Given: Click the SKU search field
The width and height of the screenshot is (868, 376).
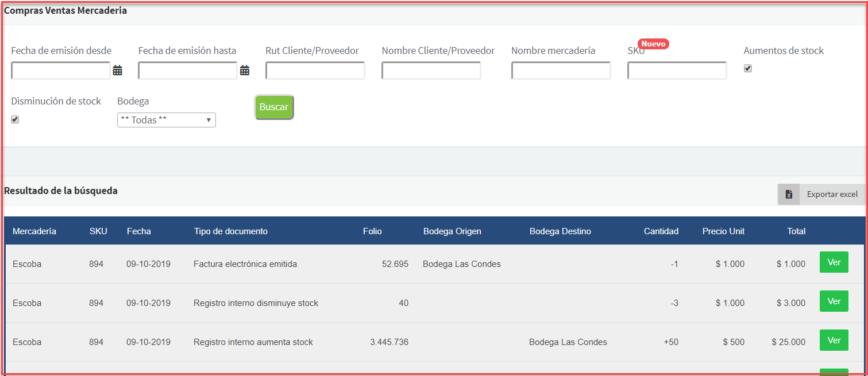Looking at the screenshot, I should click(677, 71).
